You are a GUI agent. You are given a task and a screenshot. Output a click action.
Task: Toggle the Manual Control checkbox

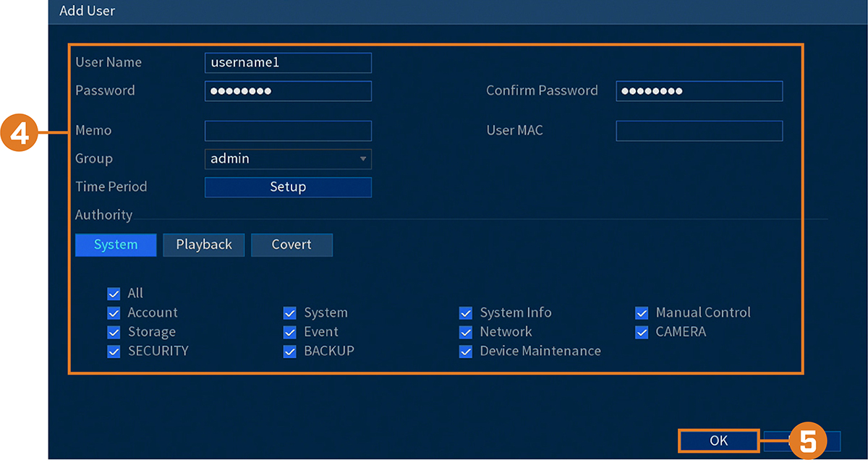pyautogui.click(x=642, y=313)
